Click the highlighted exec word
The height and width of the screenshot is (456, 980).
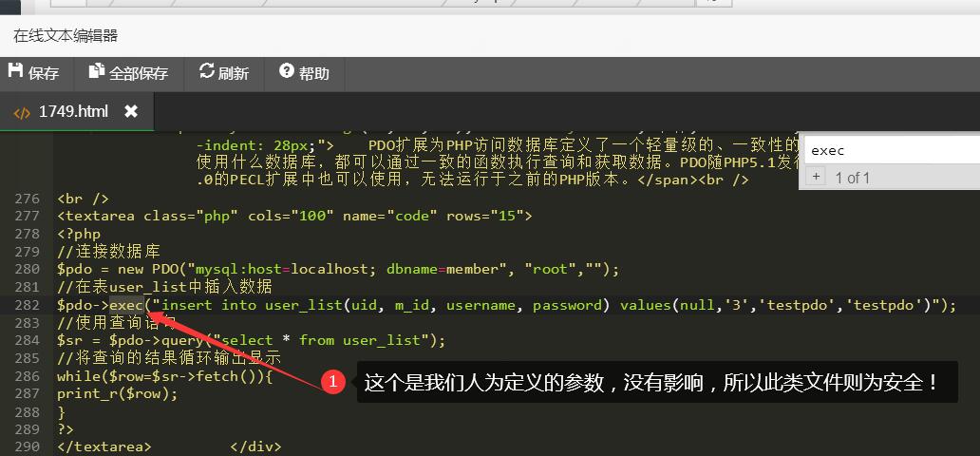point(126,305)
